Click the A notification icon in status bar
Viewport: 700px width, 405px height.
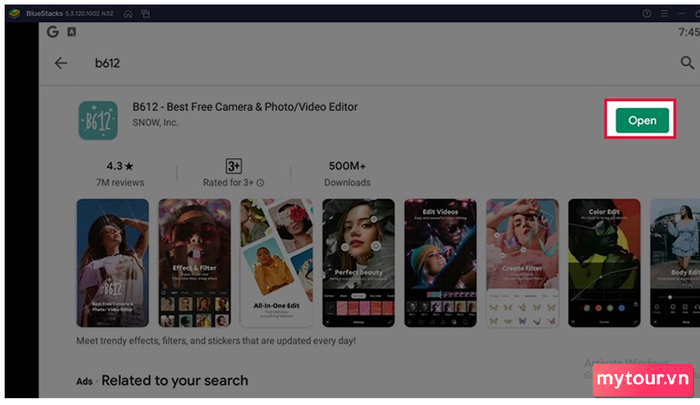(x=71, y=32)
